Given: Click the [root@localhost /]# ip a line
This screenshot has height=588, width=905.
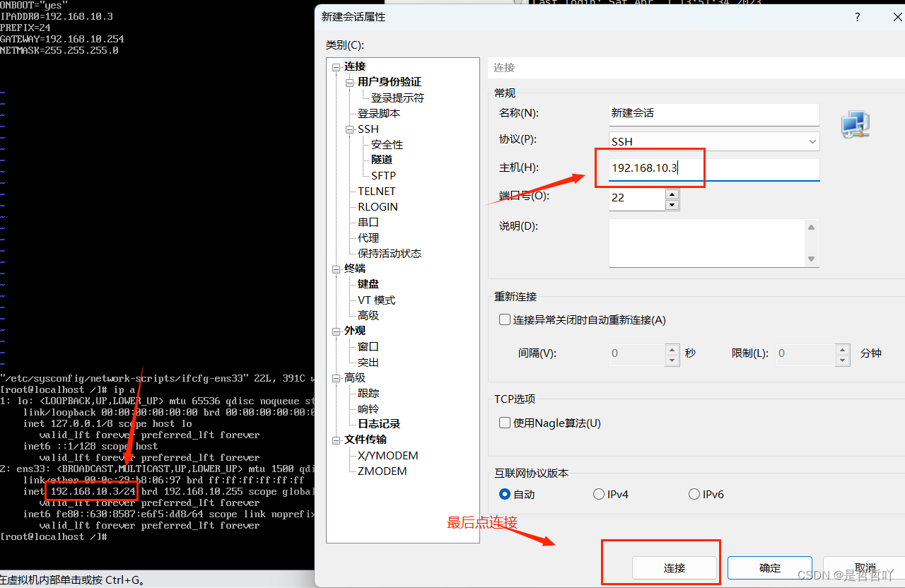Looking at the screenshot, I should pyautogui.click(x=68, y=389).
